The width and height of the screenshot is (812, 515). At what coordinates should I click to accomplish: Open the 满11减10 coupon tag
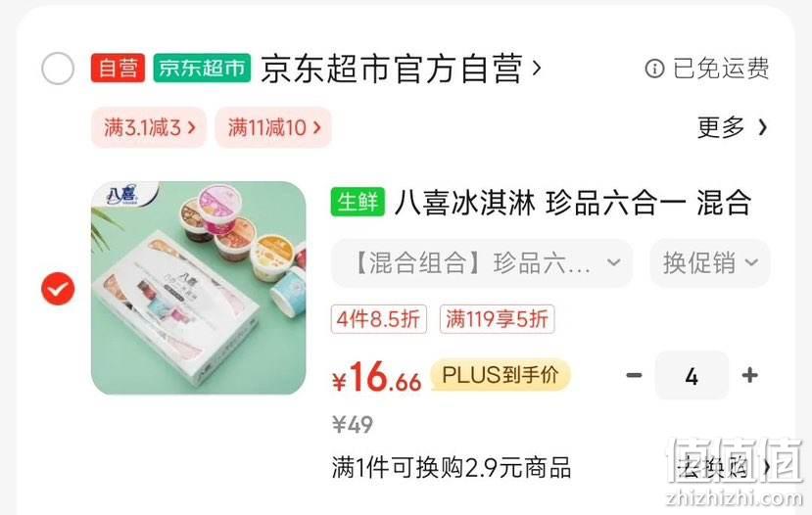273,127
